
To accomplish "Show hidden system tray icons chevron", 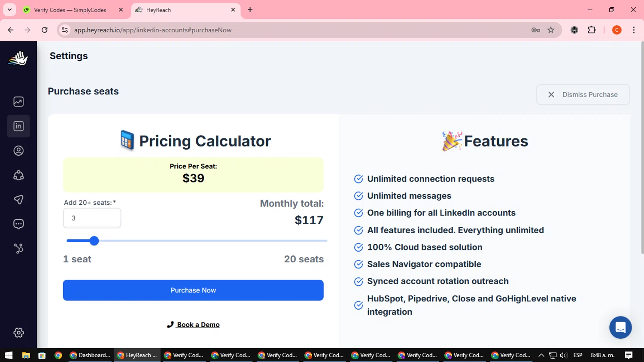I will [541, 355].
